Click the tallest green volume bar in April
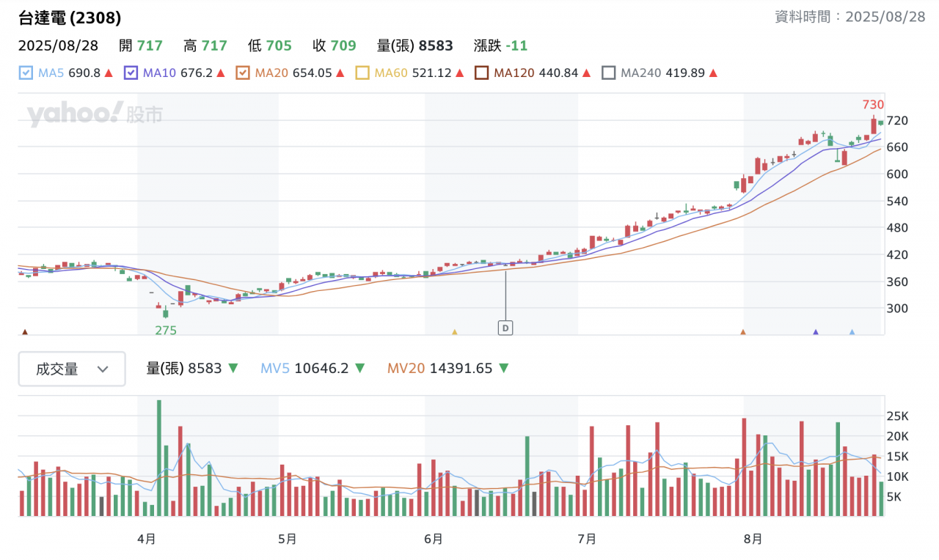 [x=159, y=457]
